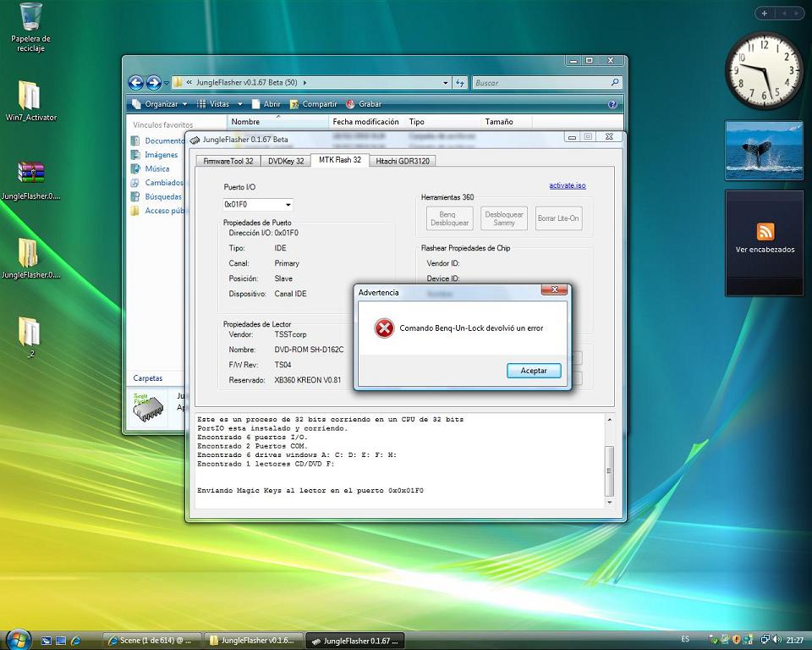Open the Papelera de reciclaje icon
Screen dimensions: 812x650
pos(30,17)
